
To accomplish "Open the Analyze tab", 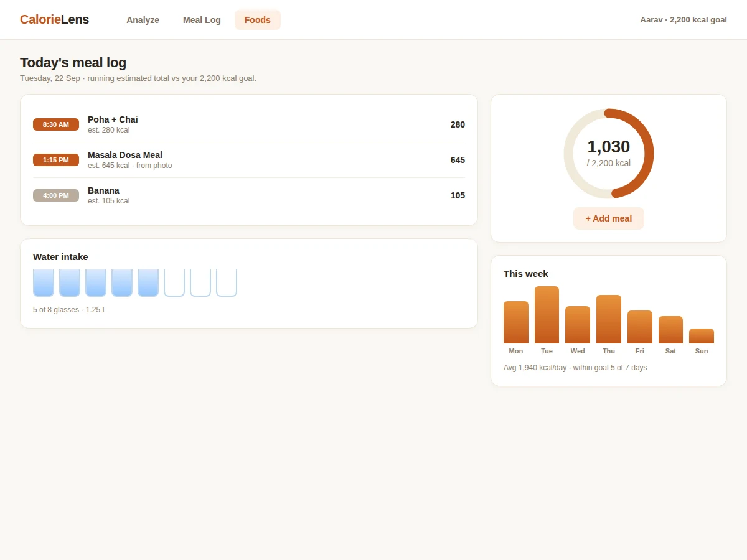I will pyautogui.click(x=143, y=20).
